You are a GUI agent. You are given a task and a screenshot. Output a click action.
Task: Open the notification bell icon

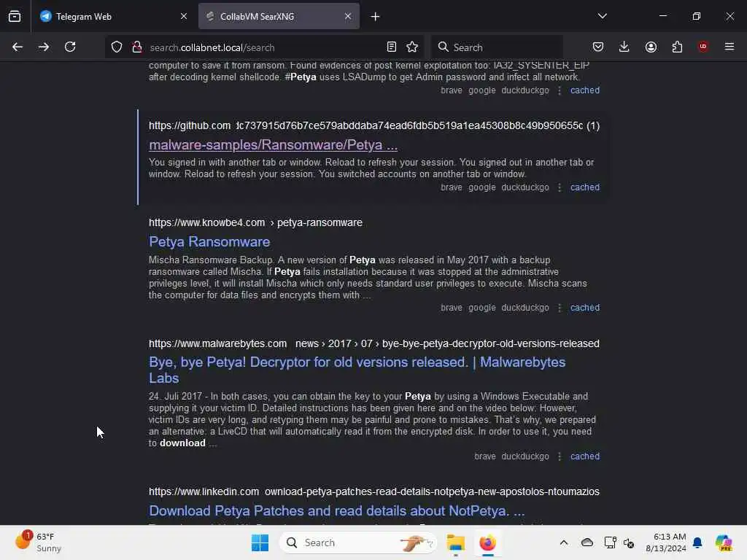(x=697, y=542)
